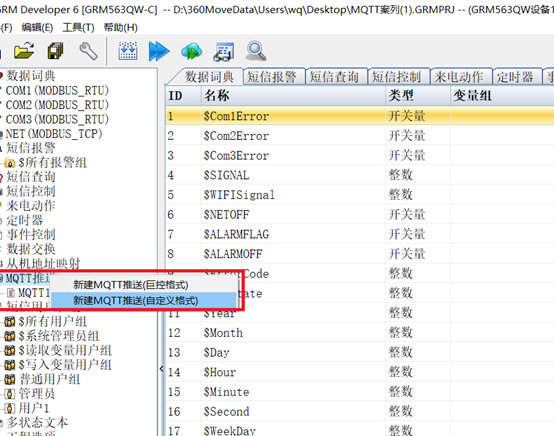Open project with the folder icon
Image resolution: width=554 pixels, height=436 pixels.
click(24, 51)
